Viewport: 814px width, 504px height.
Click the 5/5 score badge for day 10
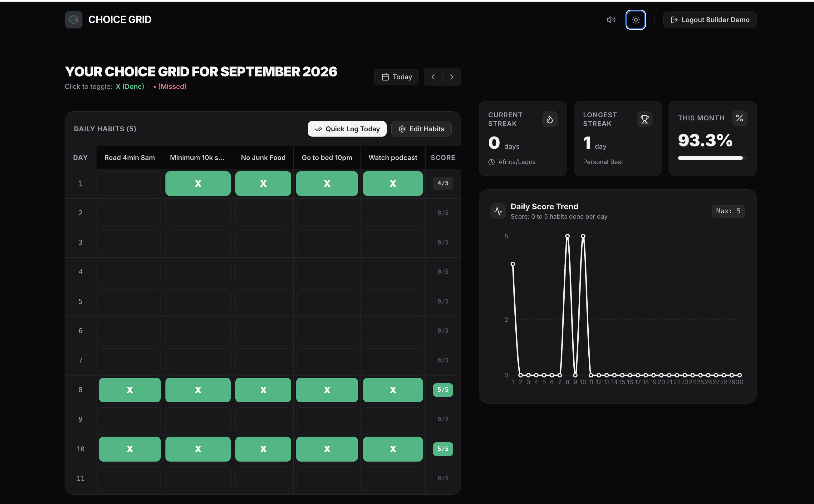pyautogui.click(x=443, y=449)
